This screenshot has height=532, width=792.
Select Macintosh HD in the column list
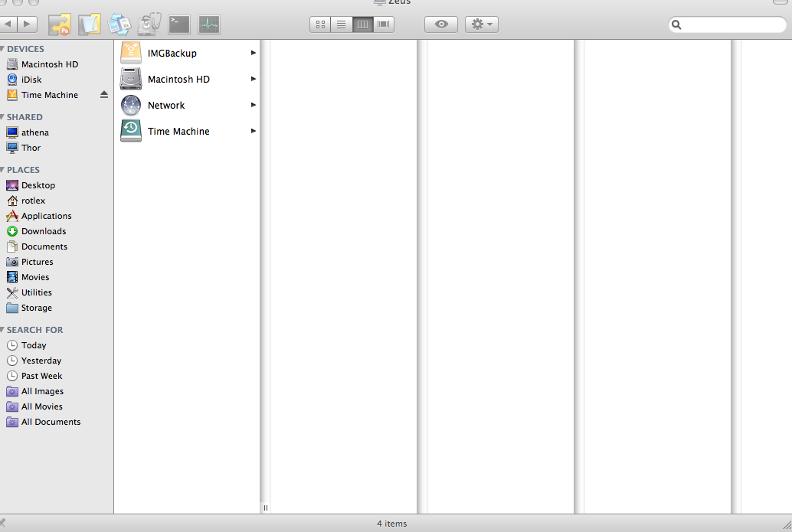coord(188,80)
